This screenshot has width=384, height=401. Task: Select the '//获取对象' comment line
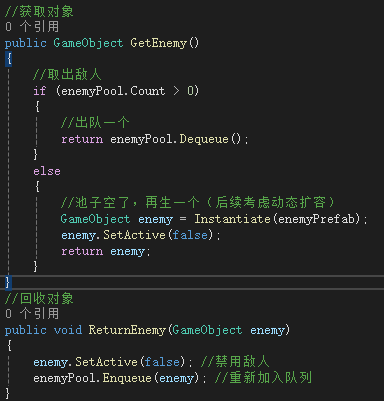click(39, 11)
